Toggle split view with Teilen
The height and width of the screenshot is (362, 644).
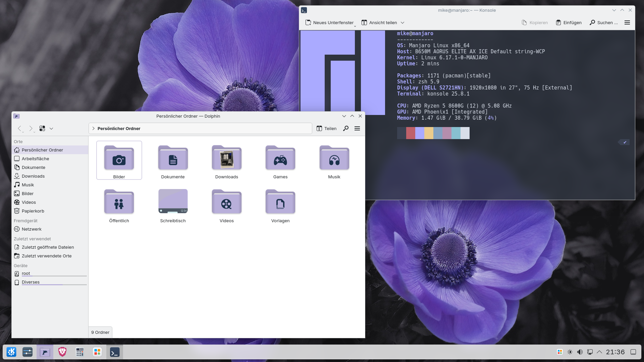[326, 128]
